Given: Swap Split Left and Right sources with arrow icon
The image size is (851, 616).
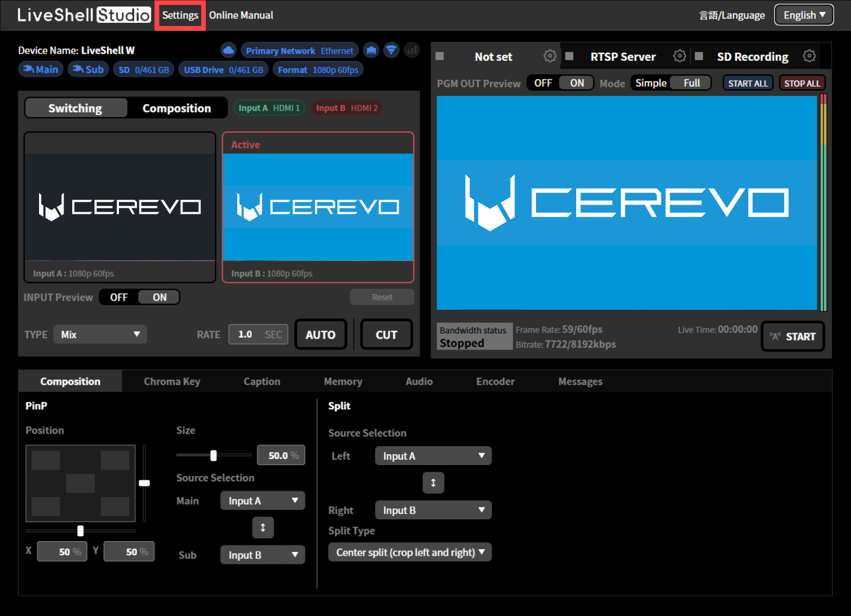Looking at the screenshot, I should pos(433,482).
